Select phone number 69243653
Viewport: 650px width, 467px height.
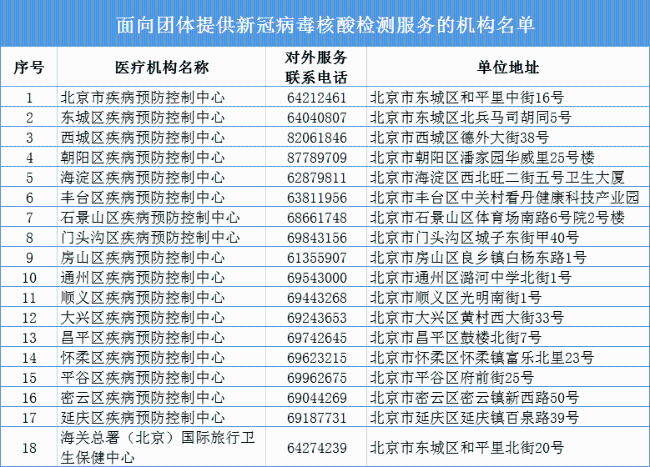(x=317, y=317)
